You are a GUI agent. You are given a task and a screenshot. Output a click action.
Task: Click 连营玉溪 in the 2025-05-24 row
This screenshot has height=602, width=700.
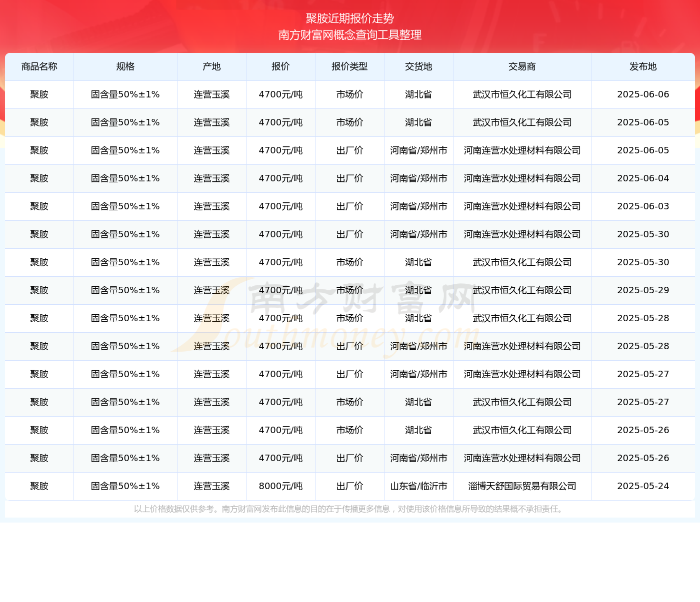tap(211, 486)
